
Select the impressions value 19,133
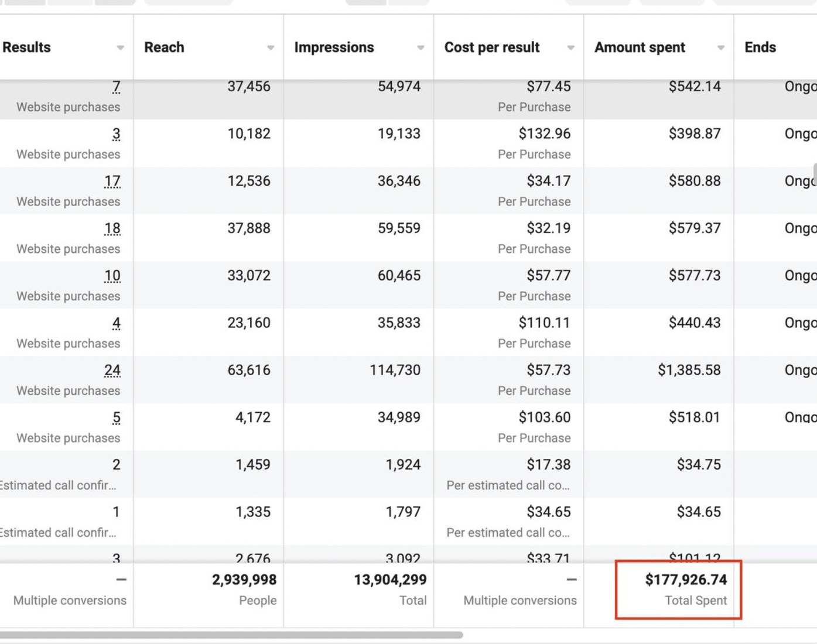point(399,134)
